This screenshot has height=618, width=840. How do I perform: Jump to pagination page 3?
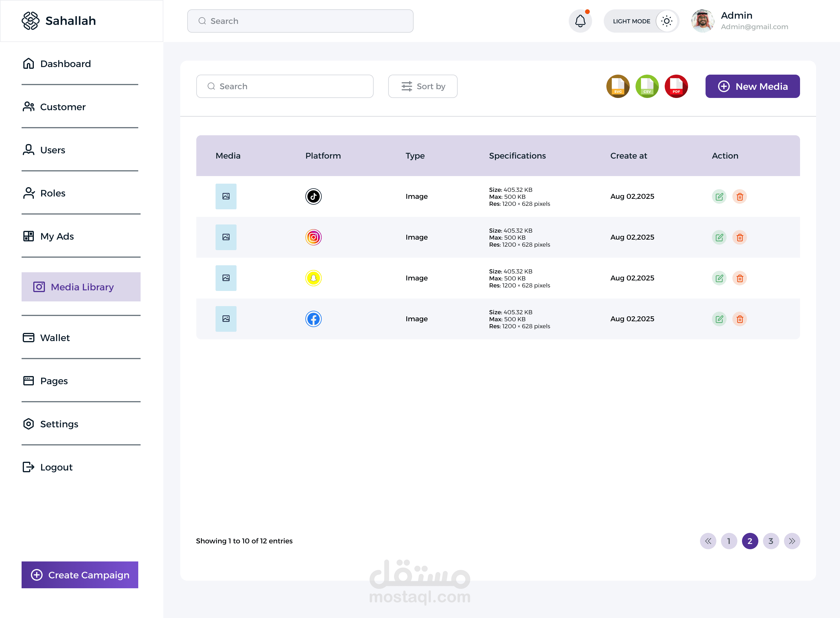tap(771, 541)
